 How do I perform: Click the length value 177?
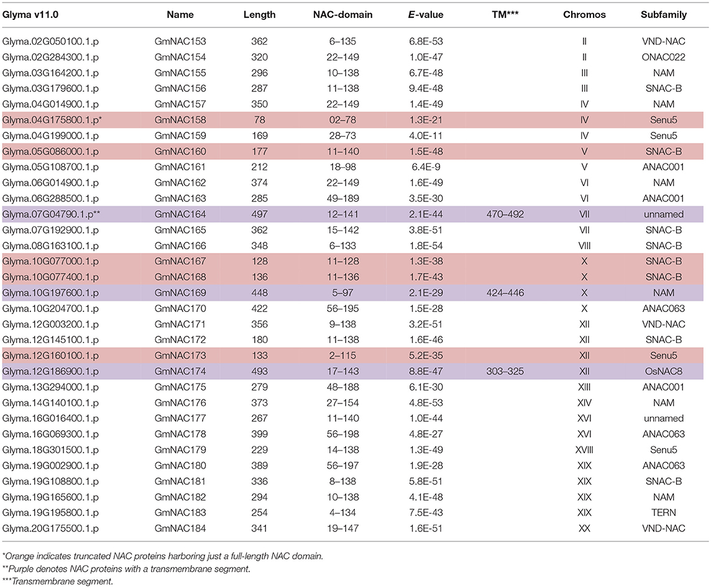pyautogui.click(x=259, y=152)
